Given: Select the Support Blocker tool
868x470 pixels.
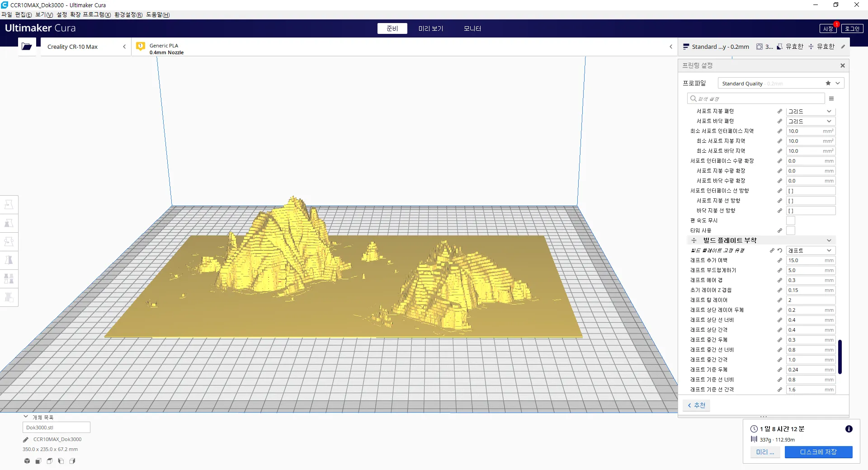Looking at the screenshot, I should click(9, 297).
